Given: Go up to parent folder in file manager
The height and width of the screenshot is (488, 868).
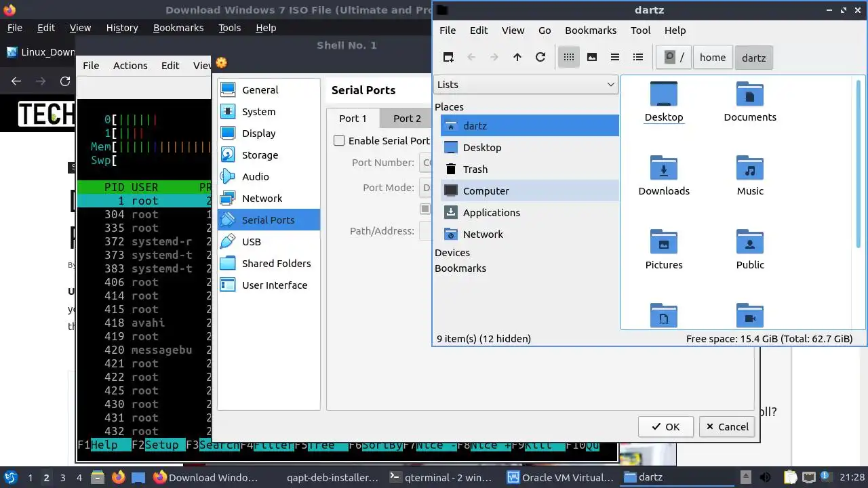Looking at the screenshot, I should click(x=517, y=58).
